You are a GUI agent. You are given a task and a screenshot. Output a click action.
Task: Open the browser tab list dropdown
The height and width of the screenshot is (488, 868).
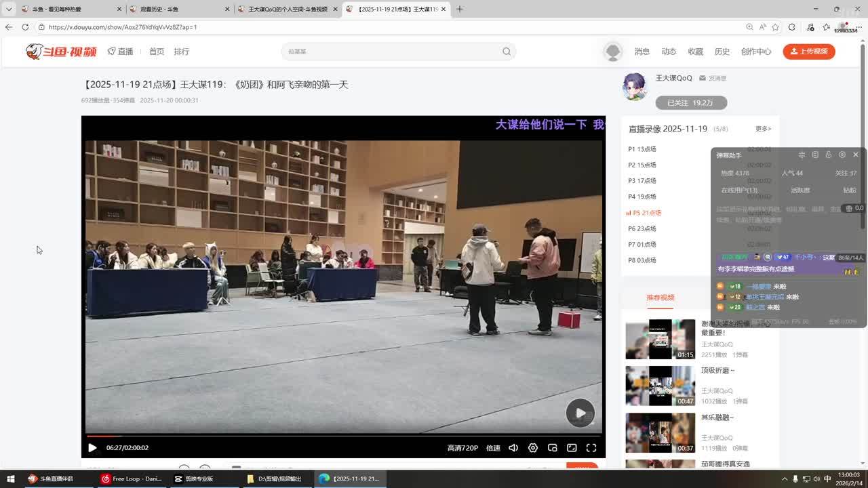(x=9, y=9)
